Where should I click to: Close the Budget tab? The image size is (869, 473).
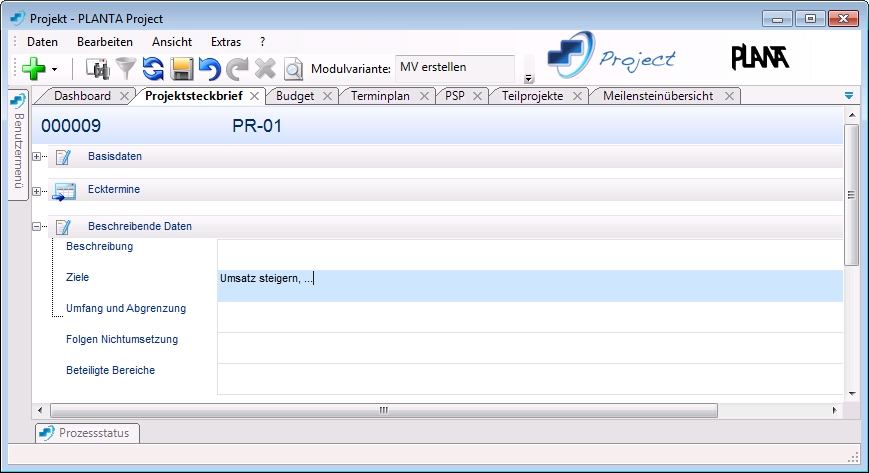327,96
